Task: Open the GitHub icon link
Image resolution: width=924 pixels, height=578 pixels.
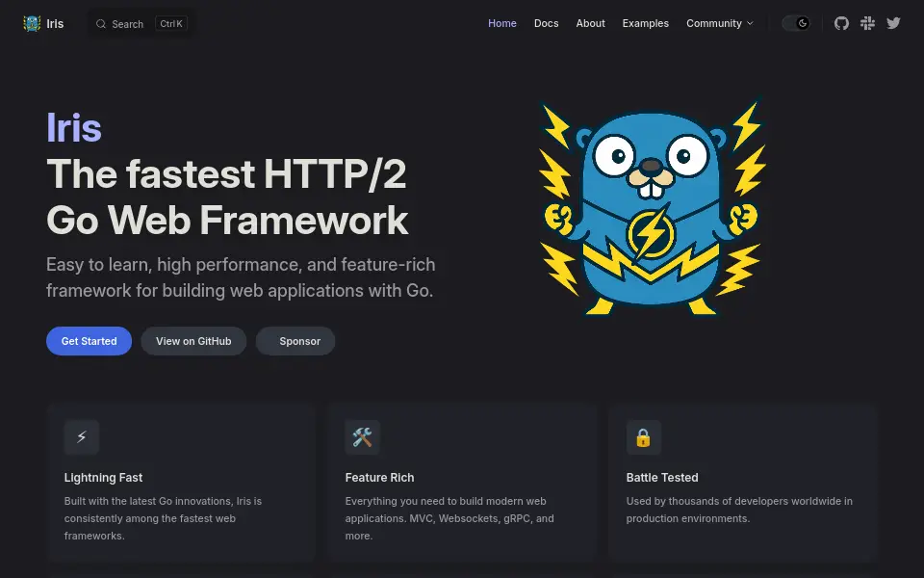Action: (x=841, y=23)
